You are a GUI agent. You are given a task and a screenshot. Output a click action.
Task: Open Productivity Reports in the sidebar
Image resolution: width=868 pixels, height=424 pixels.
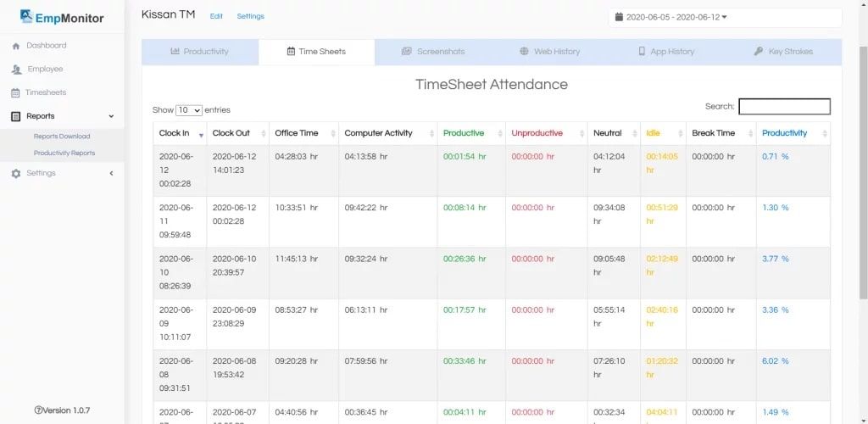coord(64,153)
